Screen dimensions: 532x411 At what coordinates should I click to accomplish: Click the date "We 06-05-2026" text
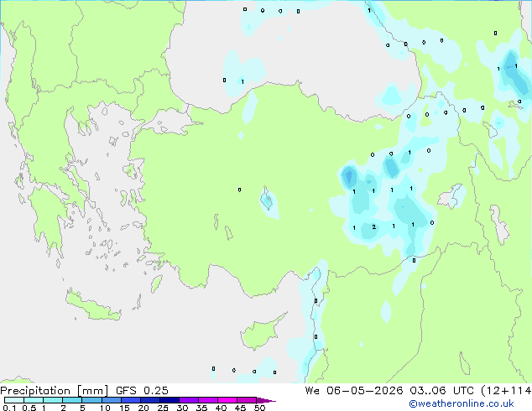point(354,391)
